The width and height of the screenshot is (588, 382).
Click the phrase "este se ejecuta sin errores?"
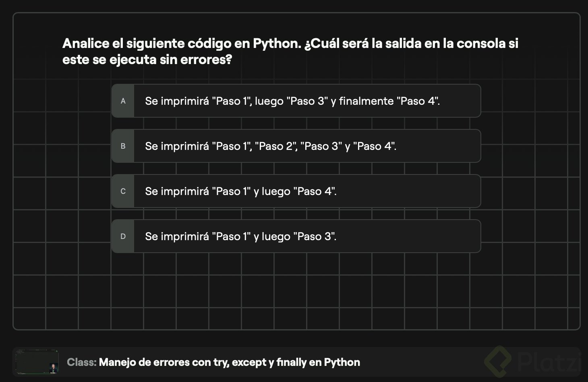147,60
